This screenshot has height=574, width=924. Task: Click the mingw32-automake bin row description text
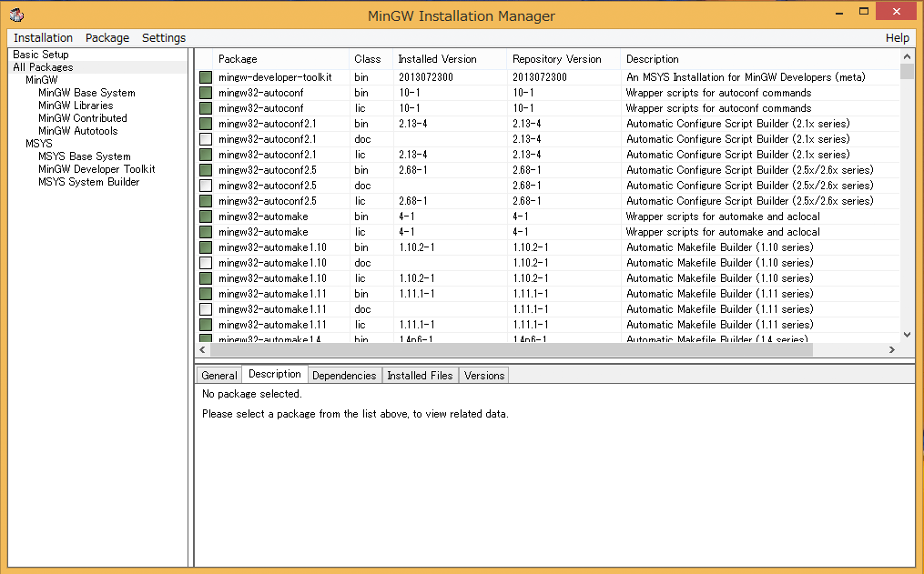coord(723,217)
